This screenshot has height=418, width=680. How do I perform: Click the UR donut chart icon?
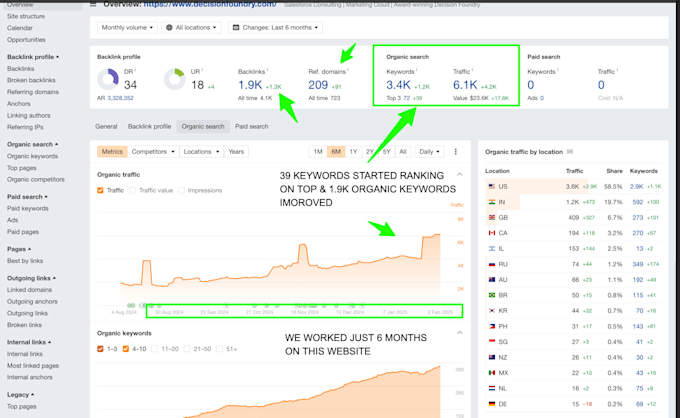pos(175,79)
